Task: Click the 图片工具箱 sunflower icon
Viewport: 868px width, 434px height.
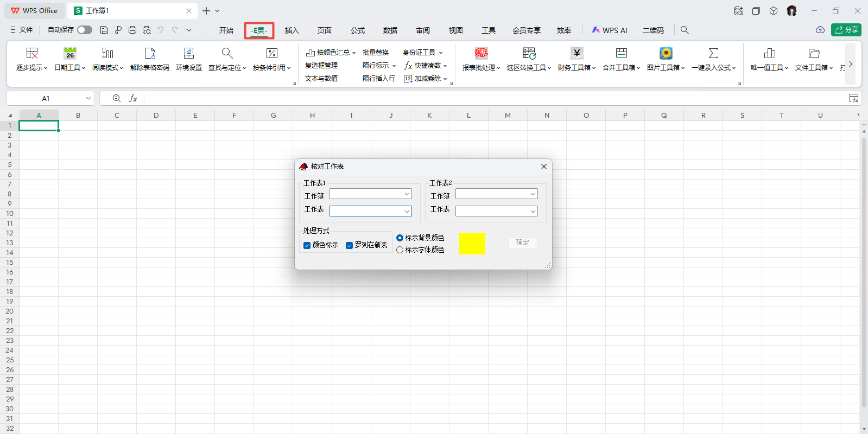Action: tap(666, 53)
